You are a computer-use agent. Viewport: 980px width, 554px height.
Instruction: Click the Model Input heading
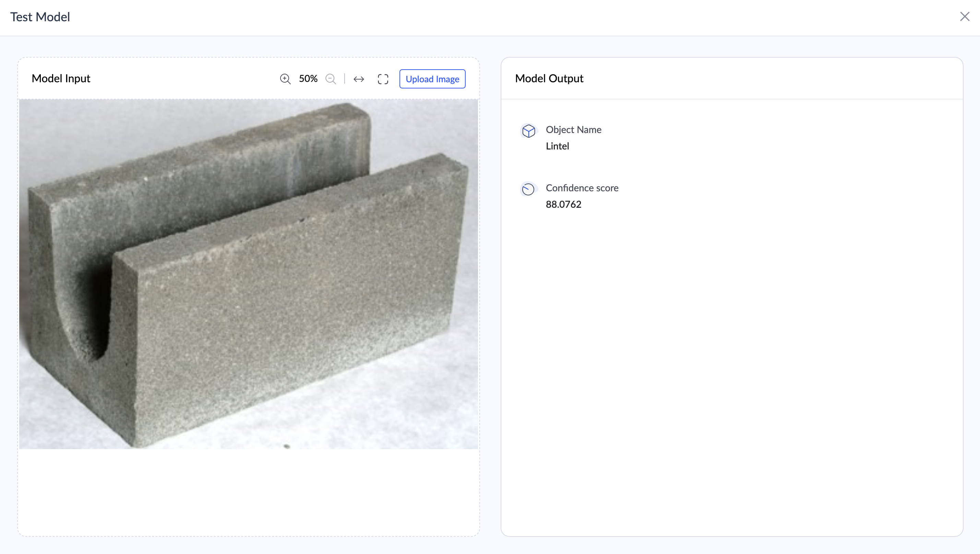click(61, 79)
